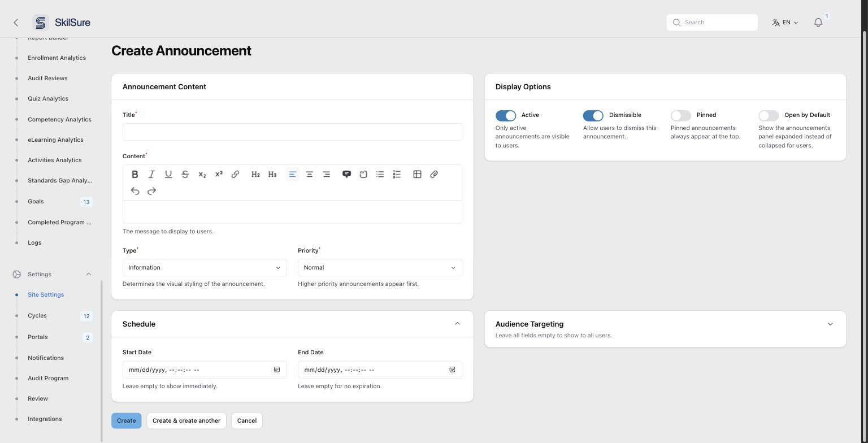868x443 pixels.
Task: Click the Create button
Action: (127, 420)
